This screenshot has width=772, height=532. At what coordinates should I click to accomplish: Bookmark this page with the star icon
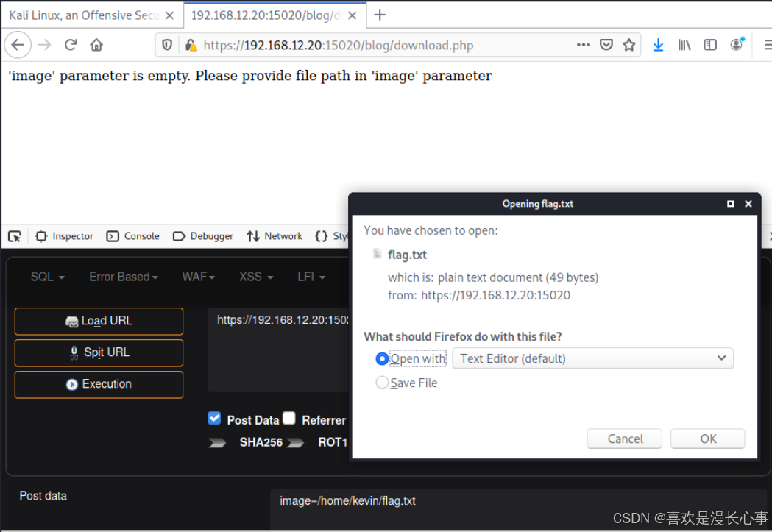628,45
